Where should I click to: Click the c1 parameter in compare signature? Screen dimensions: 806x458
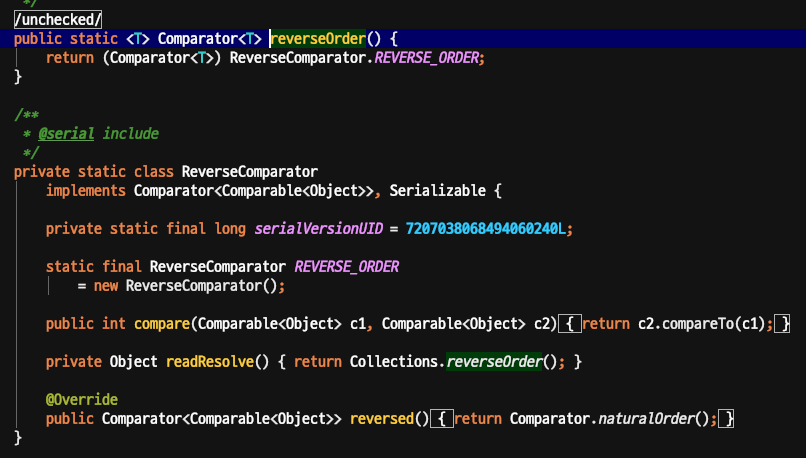click(358, 324)
